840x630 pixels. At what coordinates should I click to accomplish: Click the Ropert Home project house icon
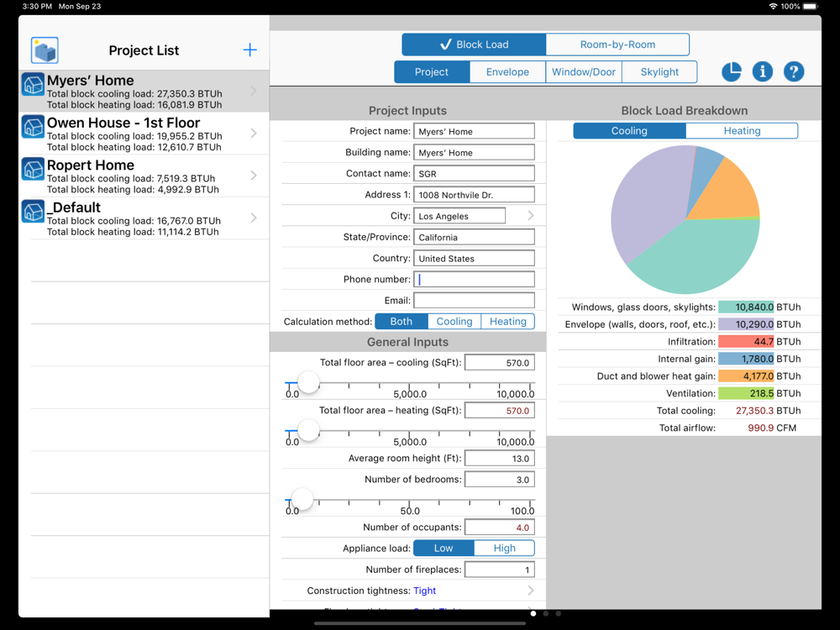coord(34,170)
